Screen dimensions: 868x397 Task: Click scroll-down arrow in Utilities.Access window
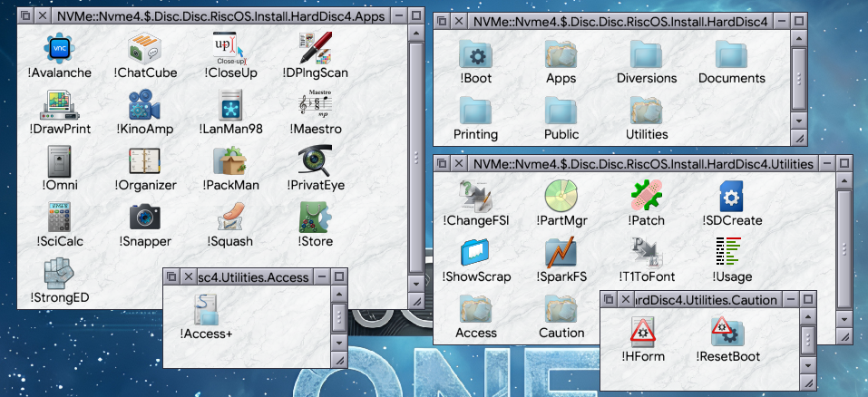(339, 343)
